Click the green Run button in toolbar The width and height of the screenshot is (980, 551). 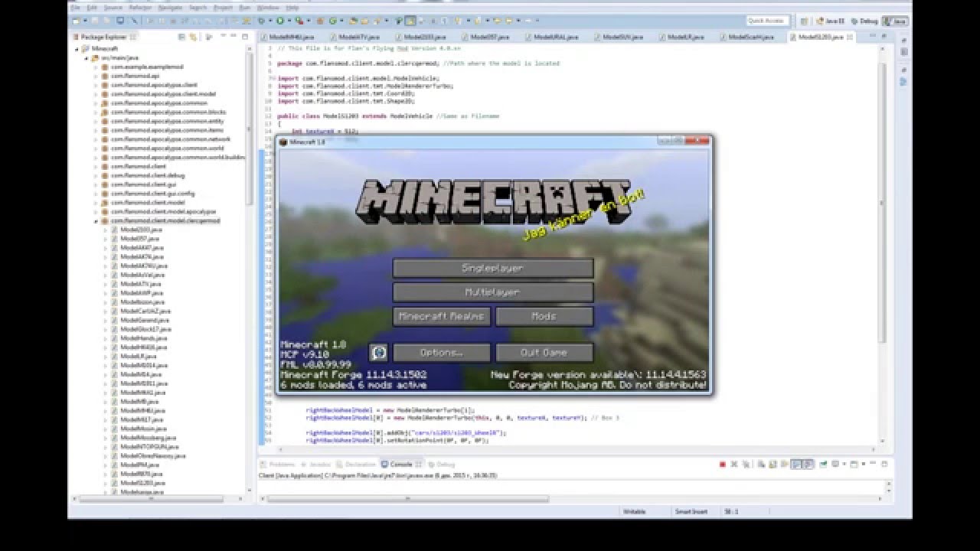click(x=279, y=21)
